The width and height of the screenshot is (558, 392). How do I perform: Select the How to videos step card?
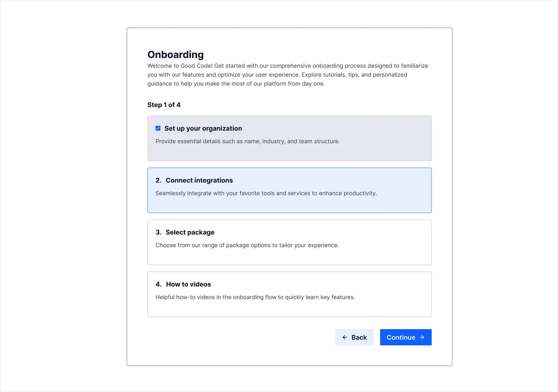pyautogui.click(x=289, y=294)
